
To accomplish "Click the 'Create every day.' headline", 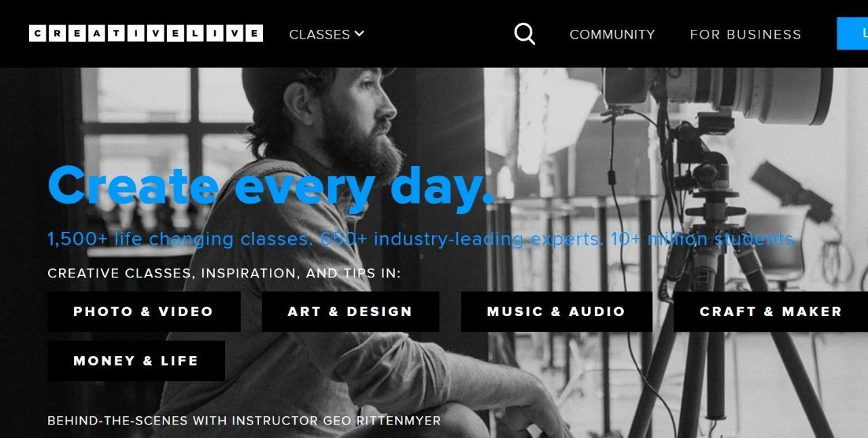I will (x=271, y=184).
